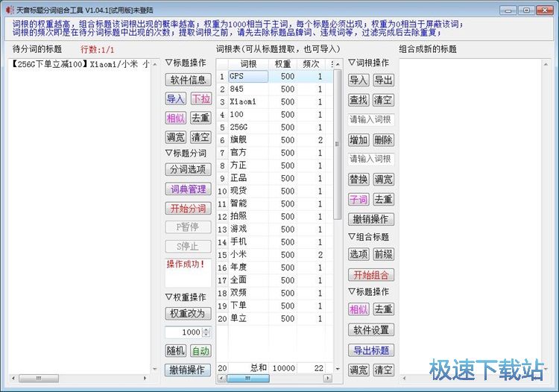Click 去重 under the 下拉 button
This screenshot has width=559, height=392.
(200, 118)
